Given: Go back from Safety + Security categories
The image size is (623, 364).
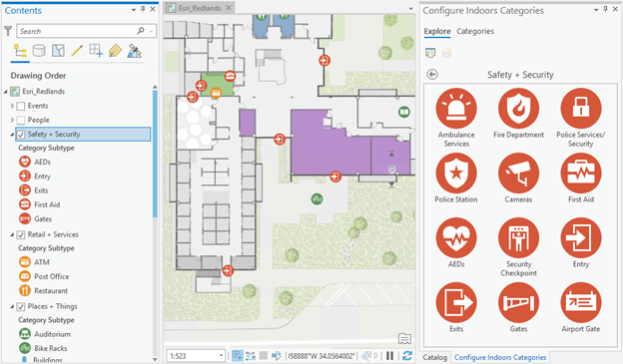Looking at the screenshot, I should [x=432, y=74].
